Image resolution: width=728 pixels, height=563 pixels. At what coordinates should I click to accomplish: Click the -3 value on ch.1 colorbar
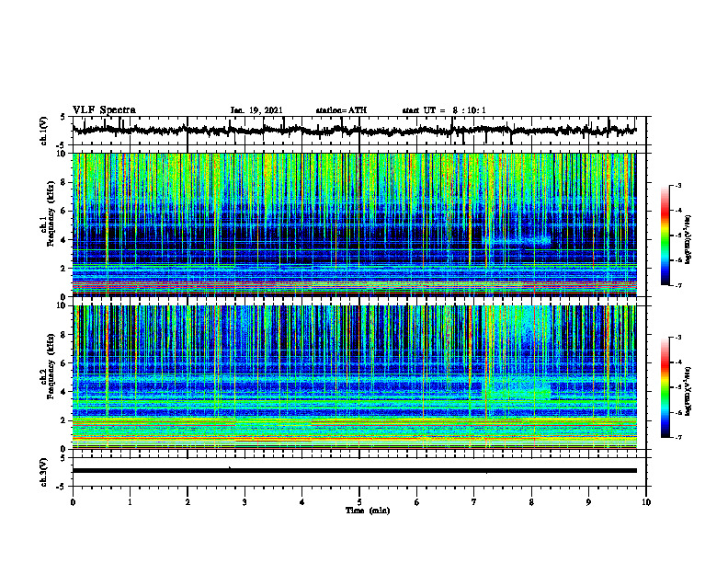point(678,185)
